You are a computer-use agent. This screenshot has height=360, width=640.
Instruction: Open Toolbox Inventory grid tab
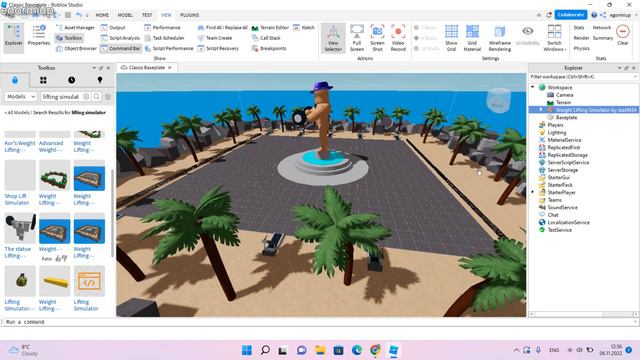pyautogui.click(x=43, y=80)
